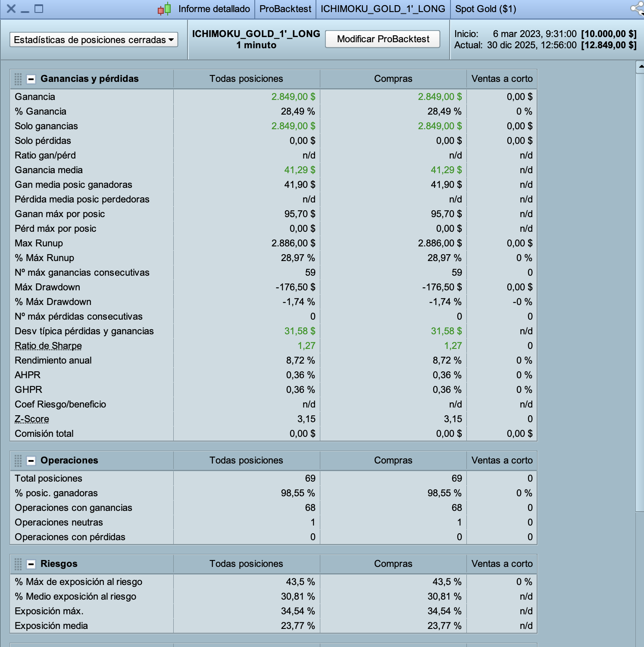This screenshot has width=644, height=647.
Task: Select the ProBacktest tab
Action: [285, 9]
